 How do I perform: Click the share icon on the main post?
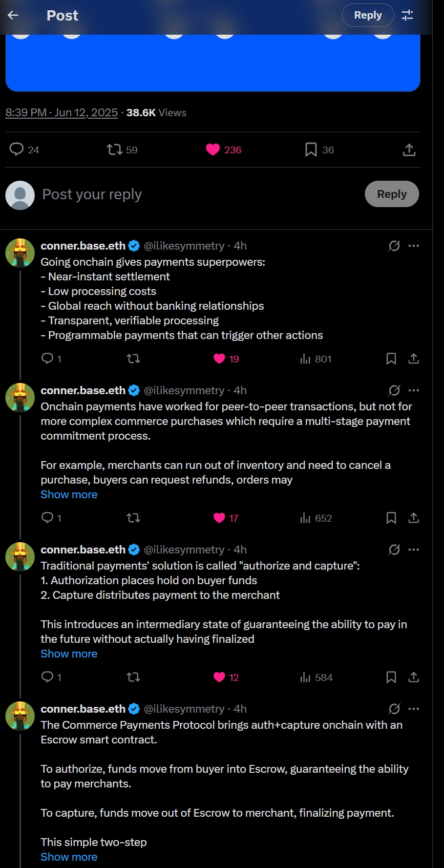[409, 150]
